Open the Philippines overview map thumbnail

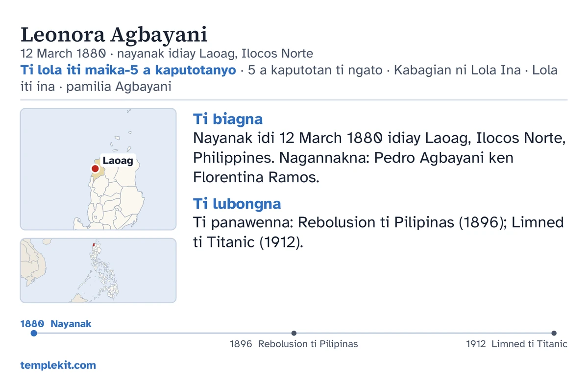click(98, 270)
